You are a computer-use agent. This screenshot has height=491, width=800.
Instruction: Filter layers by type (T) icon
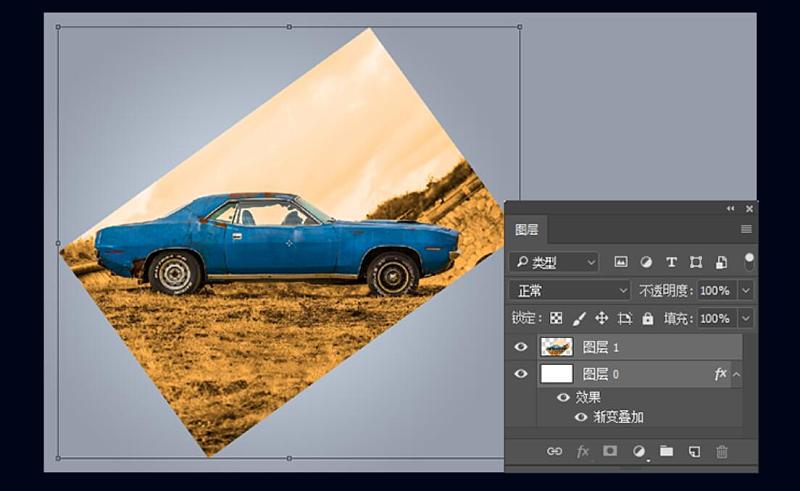[x=671, y=262]
